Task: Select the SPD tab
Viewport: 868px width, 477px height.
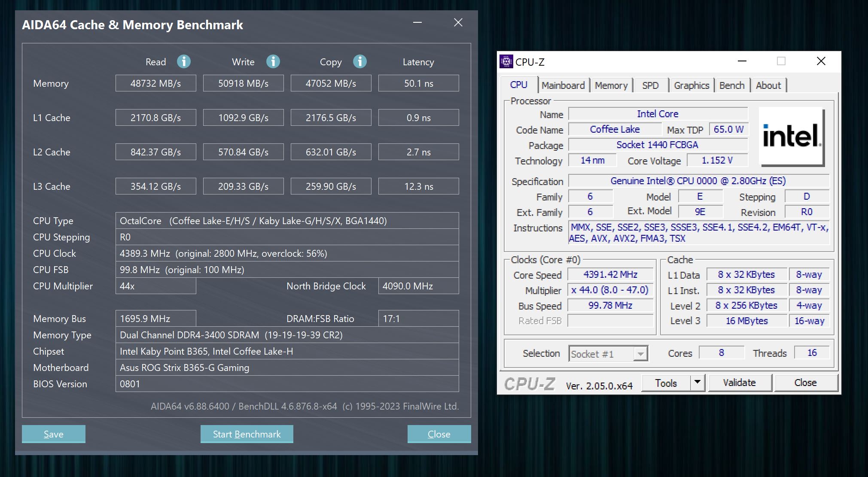Action: tap(650, 85)
